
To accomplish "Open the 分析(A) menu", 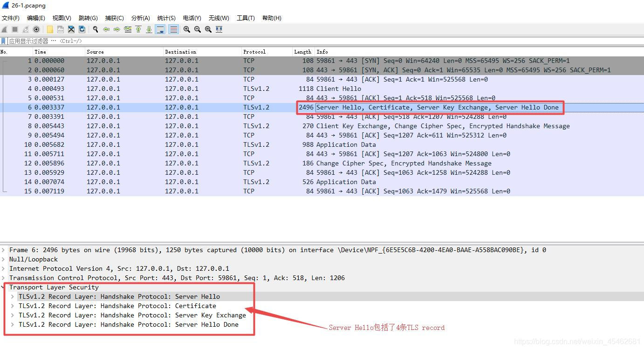I will coord(140,18).
